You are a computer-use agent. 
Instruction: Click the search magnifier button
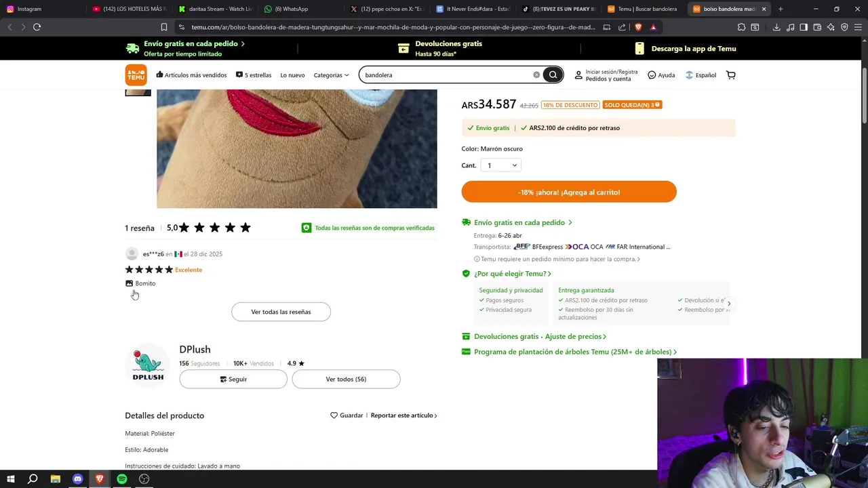[553, 75]
